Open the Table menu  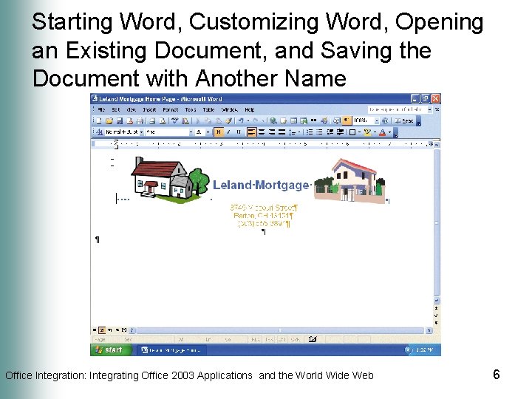[x=208, y=109]
